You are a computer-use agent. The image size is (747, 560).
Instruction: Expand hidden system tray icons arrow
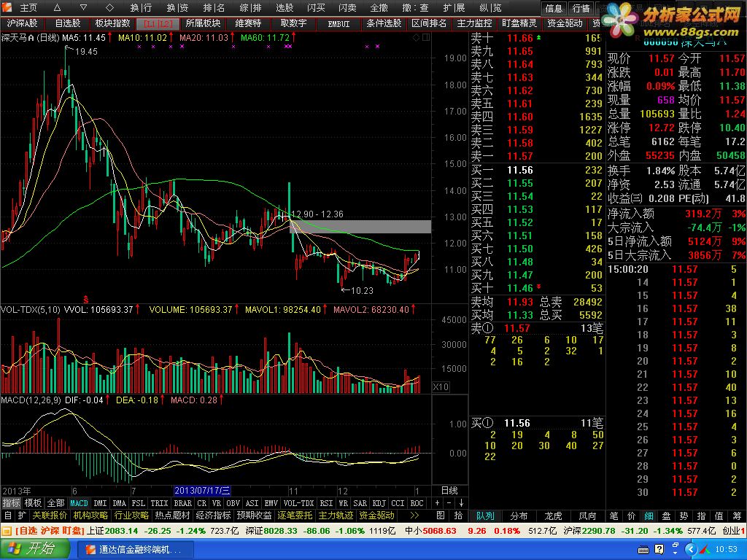[691, 550]
